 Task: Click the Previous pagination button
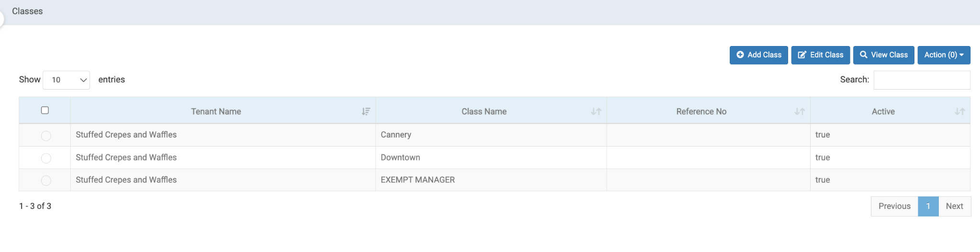[x=894, y=206]
